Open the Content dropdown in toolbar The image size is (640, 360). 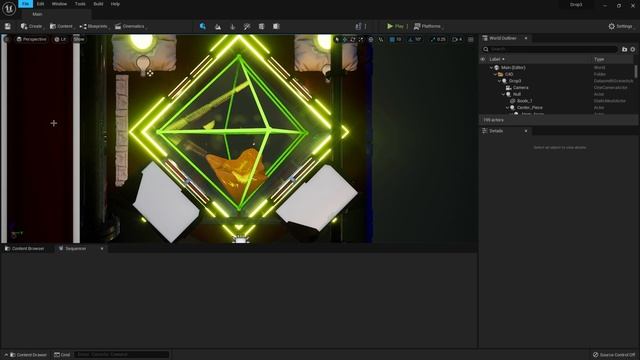coord(61,26)
